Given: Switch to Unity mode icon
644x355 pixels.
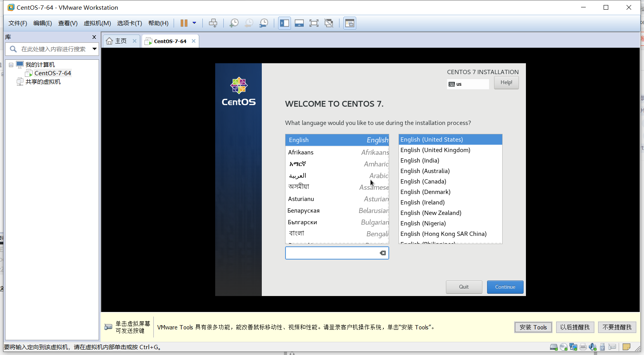Looking at the screenshot, I should click(x=329, y=23).
